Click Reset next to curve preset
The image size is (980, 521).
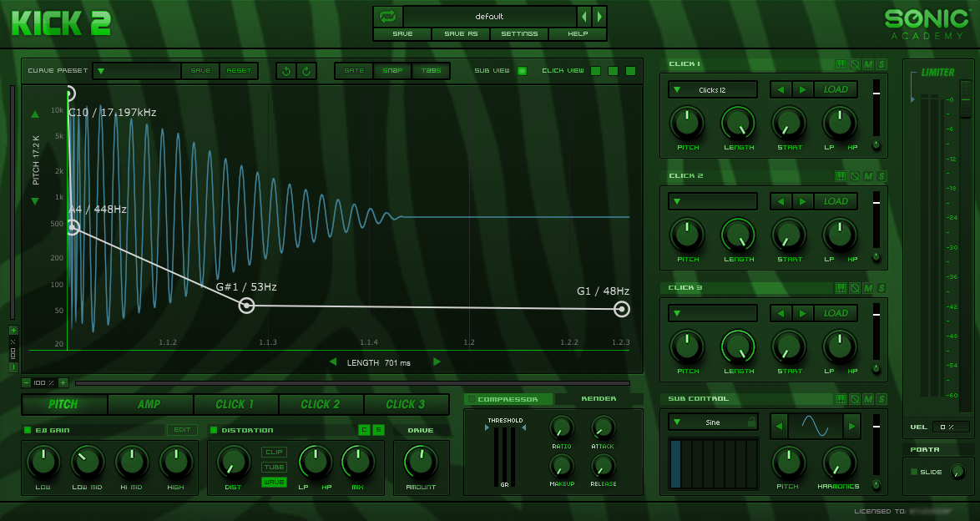(x=238, y=71)
